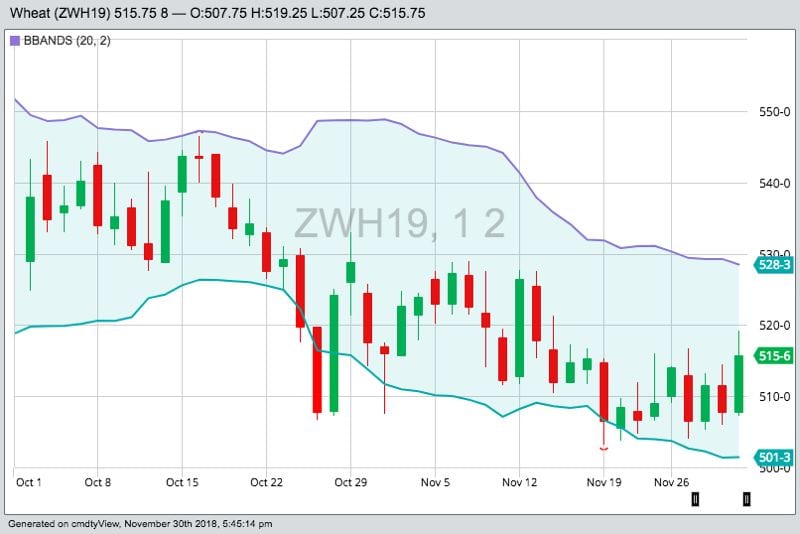
Task: Click the 515-6 last price tag
Action: (773, 355)
